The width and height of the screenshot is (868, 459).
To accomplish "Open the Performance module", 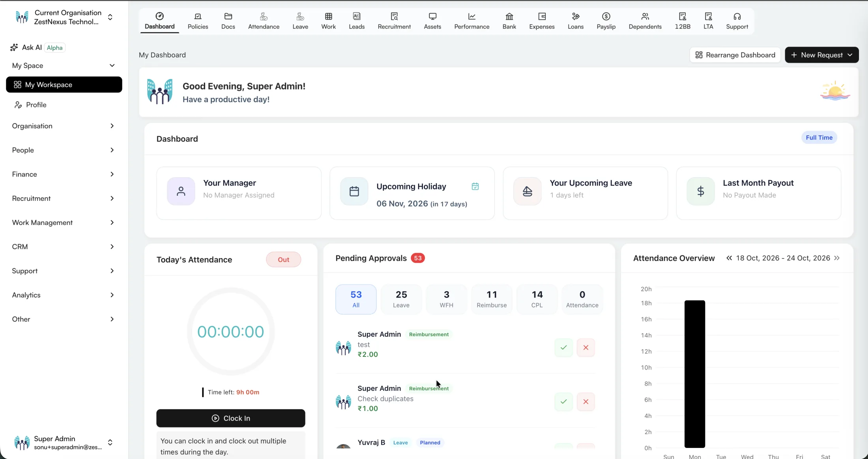I will (x=471, y=21).
